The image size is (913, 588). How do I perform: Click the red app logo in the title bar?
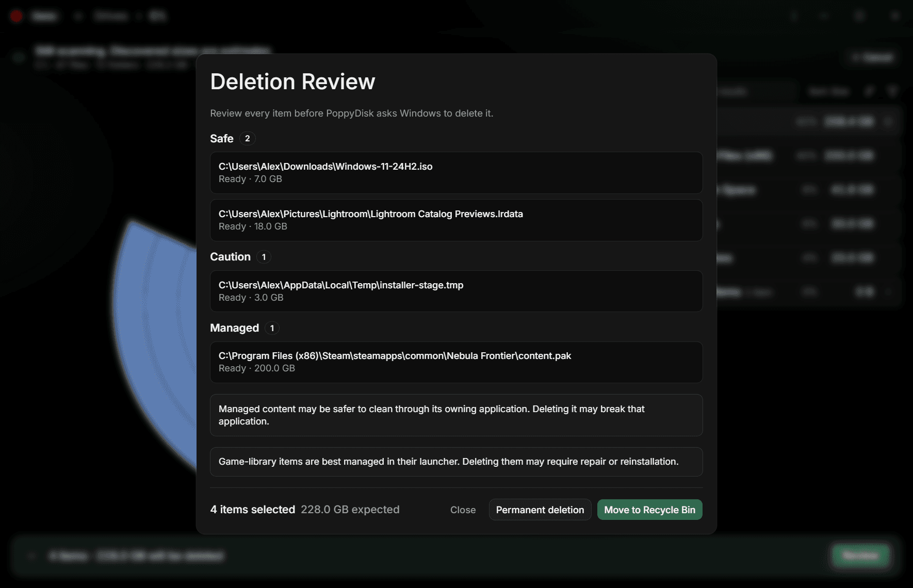[x=16, y=16]
